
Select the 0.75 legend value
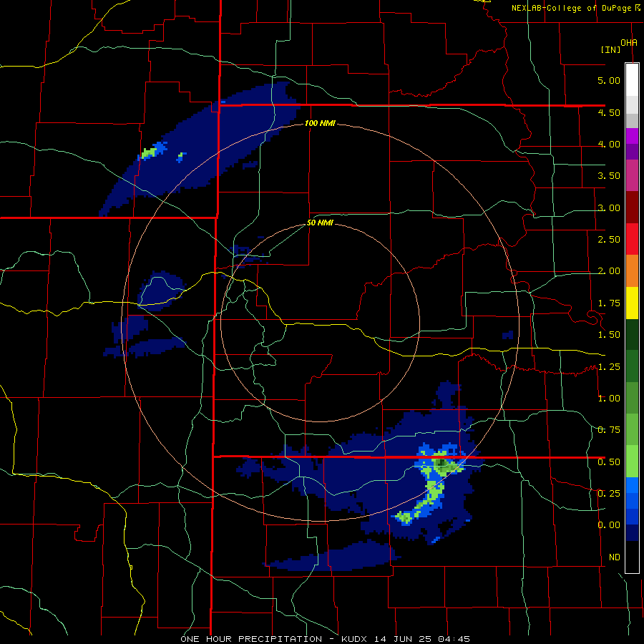click(609, 430)
